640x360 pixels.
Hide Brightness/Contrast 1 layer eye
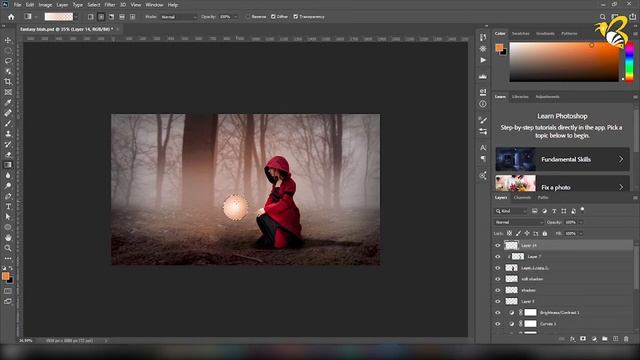tap(498, 313)
